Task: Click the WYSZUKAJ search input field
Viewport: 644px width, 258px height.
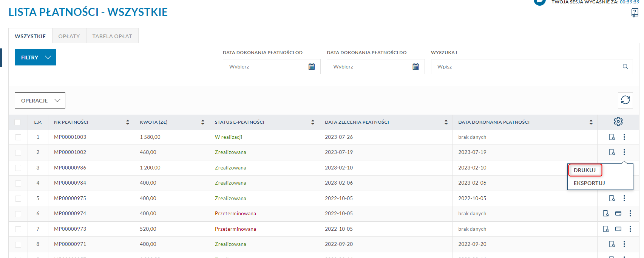Action: click(x=525, y=67)
